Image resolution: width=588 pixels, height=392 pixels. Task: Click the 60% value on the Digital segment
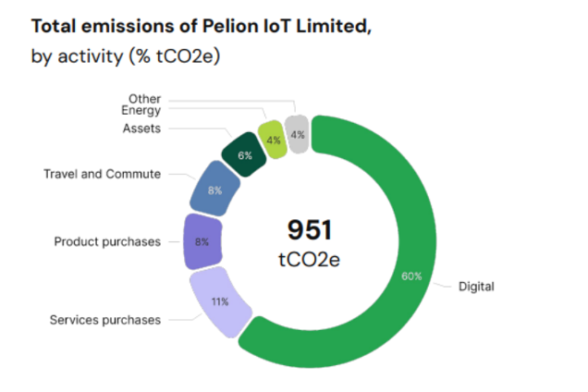tap(411, 276)
